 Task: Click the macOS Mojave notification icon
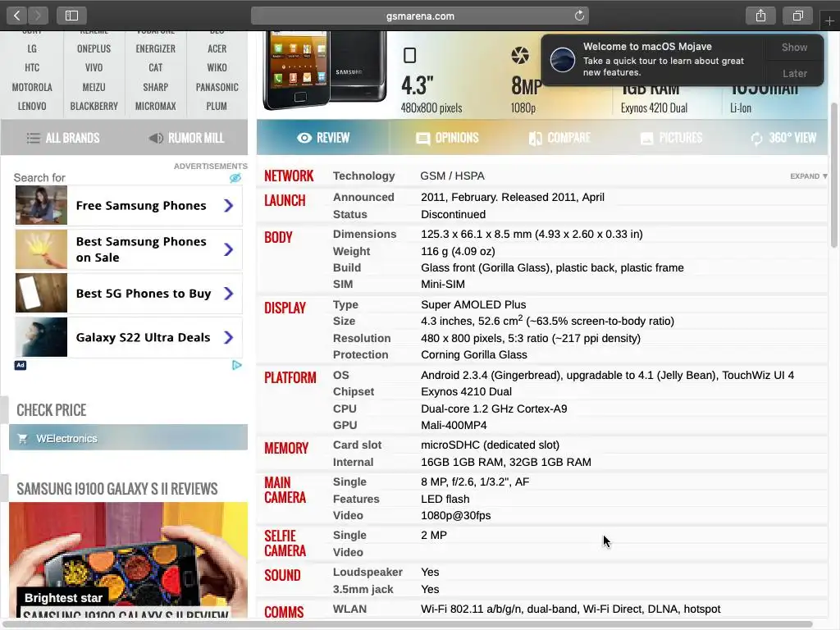coord(563,59)
